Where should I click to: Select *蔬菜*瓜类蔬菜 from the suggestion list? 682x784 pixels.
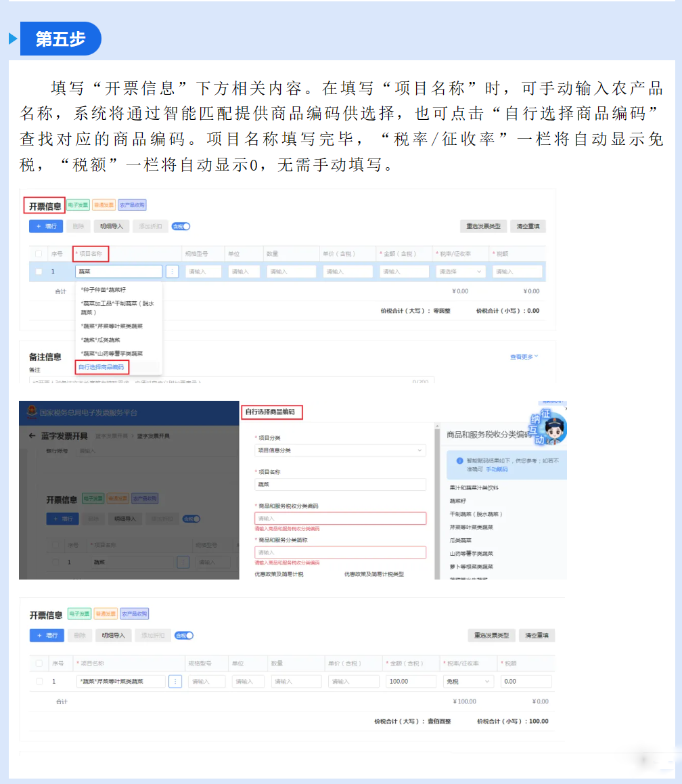pos(100,340)
